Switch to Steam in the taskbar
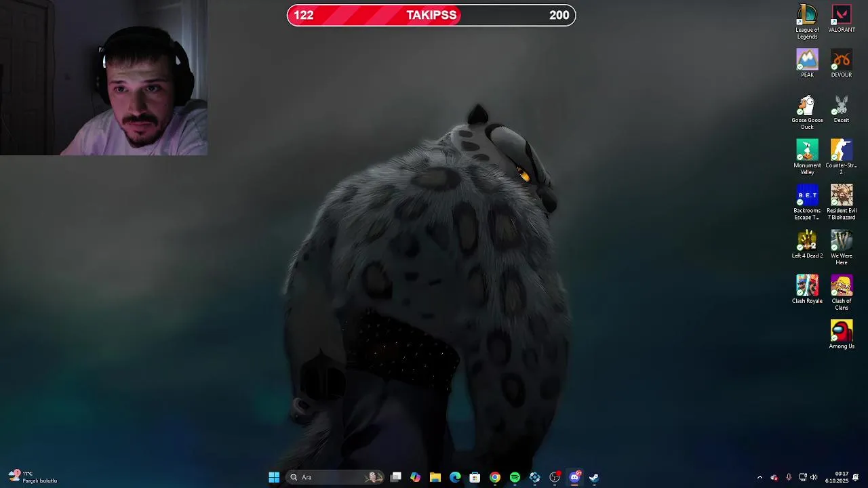The width and height of the screenshot is (868, 488). 594,477
